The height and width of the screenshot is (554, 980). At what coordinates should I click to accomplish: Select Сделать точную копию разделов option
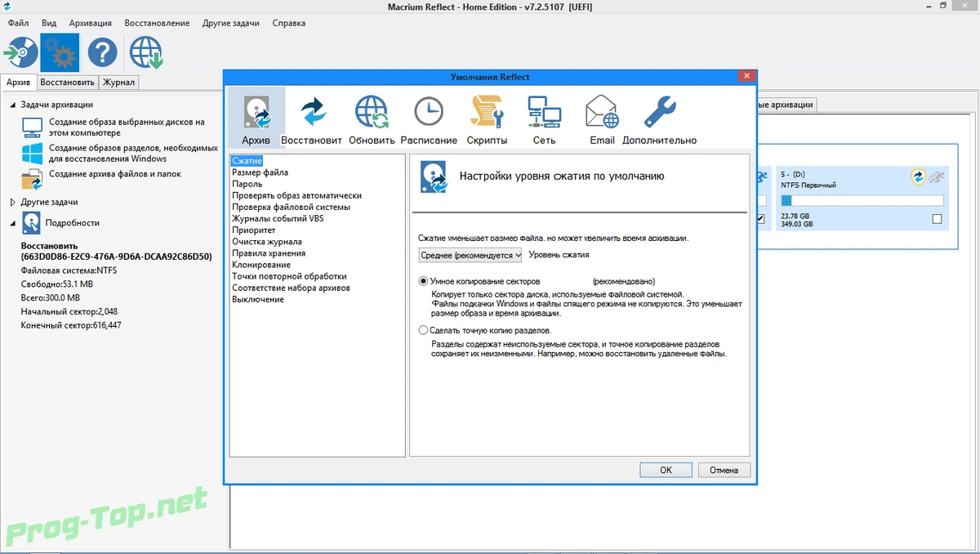[423, 330]
